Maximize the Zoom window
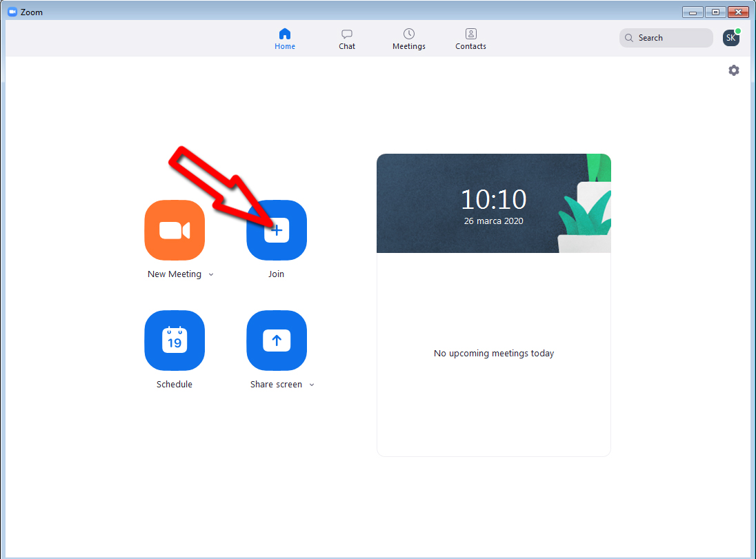The height and width of the screenshot is (559, 756). (x=715, y=12)
